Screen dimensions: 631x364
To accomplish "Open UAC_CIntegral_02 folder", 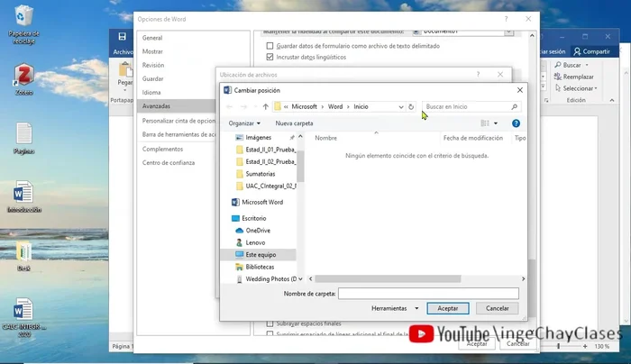I will 266,186.
